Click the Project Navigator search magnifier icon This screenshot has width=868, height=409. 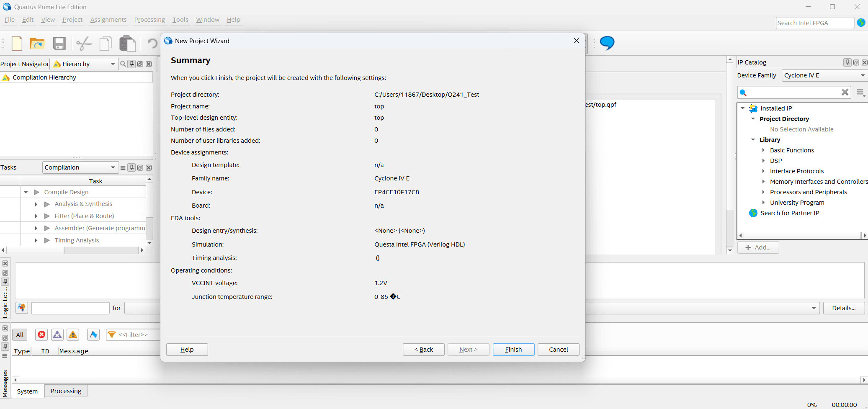pos(123,64)
